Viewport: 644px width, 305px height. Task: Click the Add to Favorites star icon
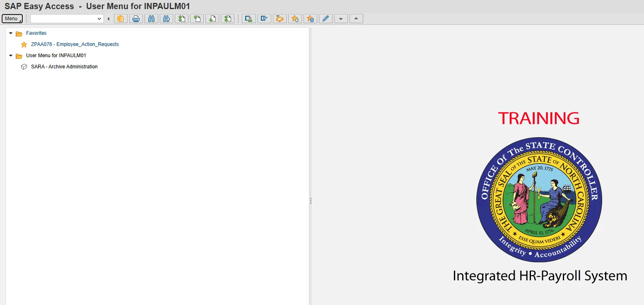[295, 19]
